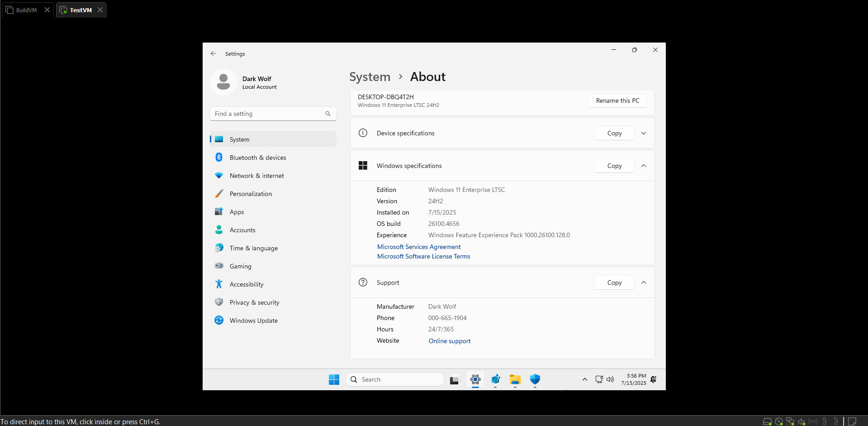Click the Settings gear taskbar icon
Screen dimensions: 868x426
coord(475,379)
